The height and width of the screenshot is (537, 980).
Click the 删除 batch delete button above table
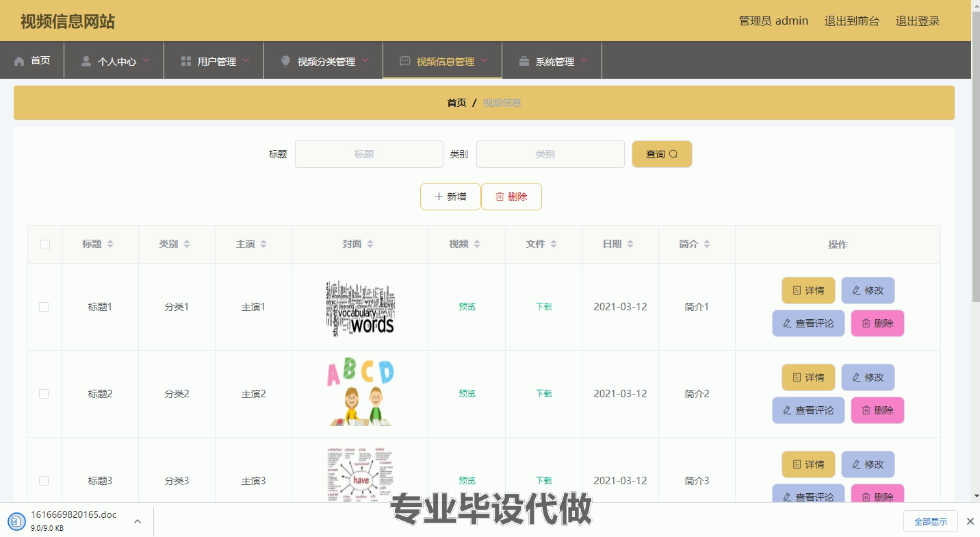pos(511,197)
